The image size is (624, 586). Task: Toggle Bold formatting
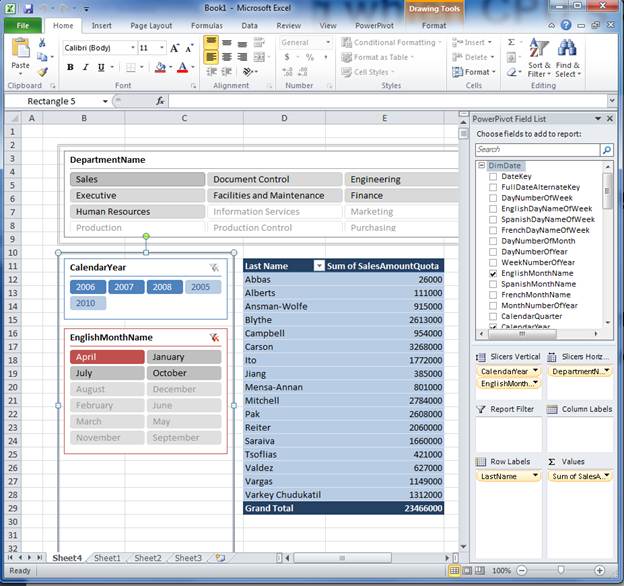pyautogui.click(x=70, y=67)
